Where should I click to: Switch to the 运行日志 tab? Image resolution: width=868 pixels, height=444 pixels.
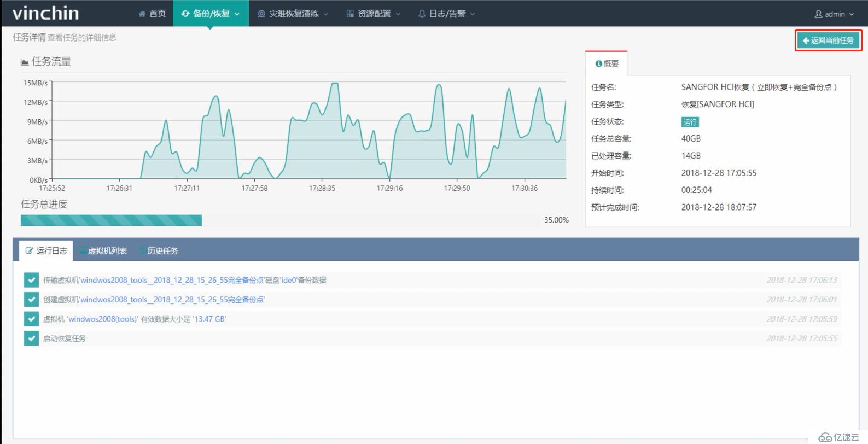point(46,251)
